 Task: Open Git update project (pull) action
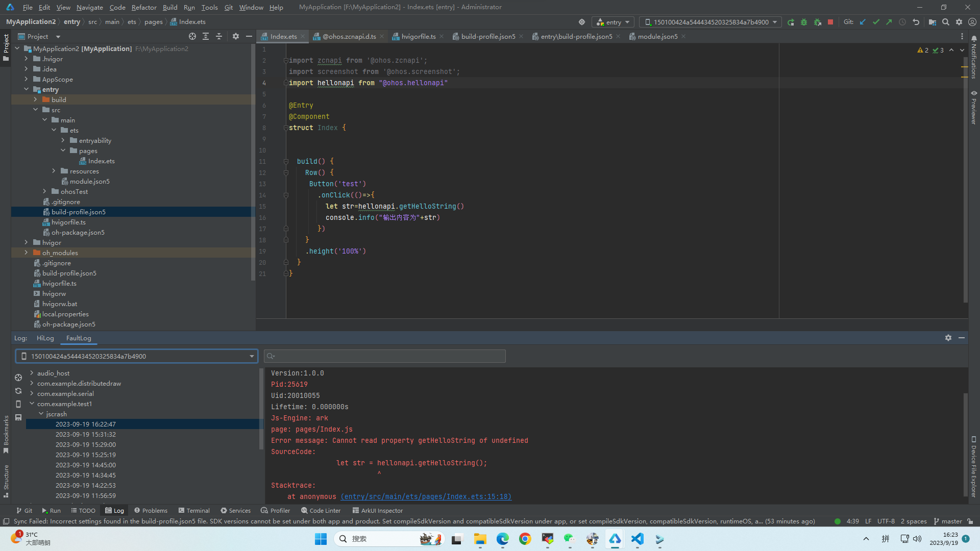pyautogui.click(x=863, y=22)
